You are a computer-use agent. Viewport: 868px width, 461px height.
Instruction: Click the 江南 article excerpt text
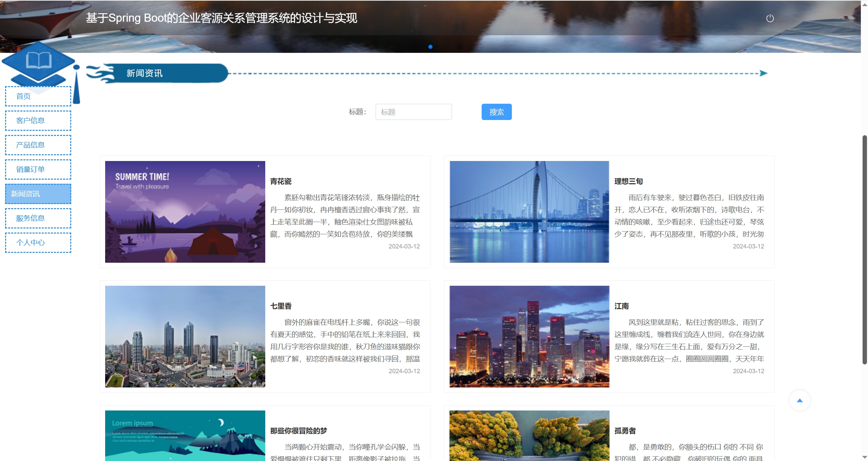689,341
